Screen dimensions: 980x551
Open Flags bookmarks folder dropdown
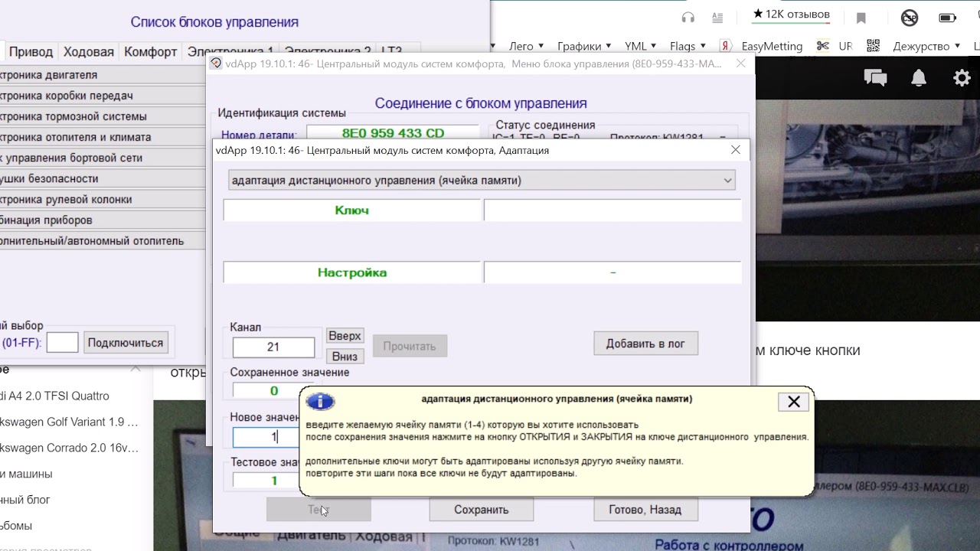tap(688, 46)
